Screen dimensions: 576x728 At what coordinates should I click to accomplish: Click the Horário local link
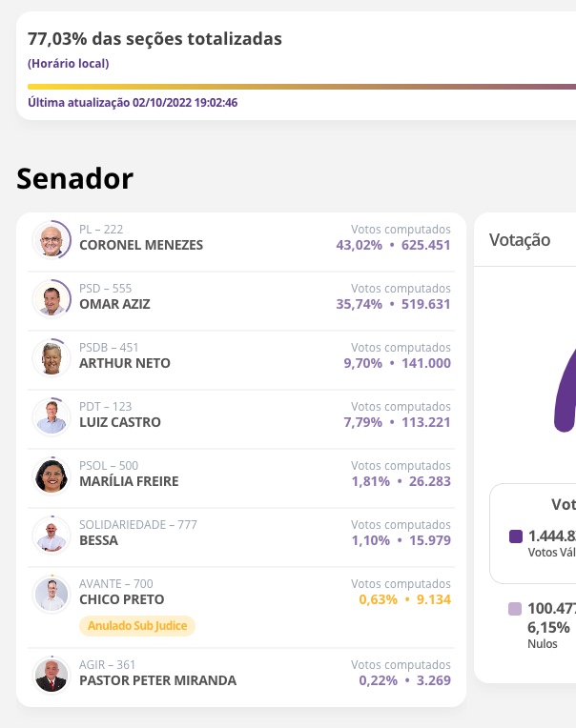click(69, 64)
